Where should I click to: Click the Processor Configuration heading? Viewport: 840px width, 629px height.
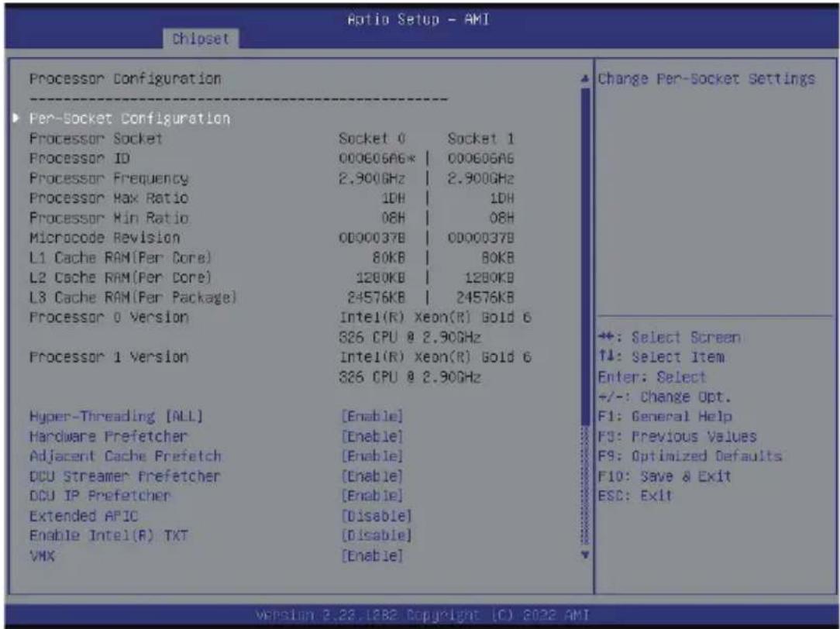[125, 79]
